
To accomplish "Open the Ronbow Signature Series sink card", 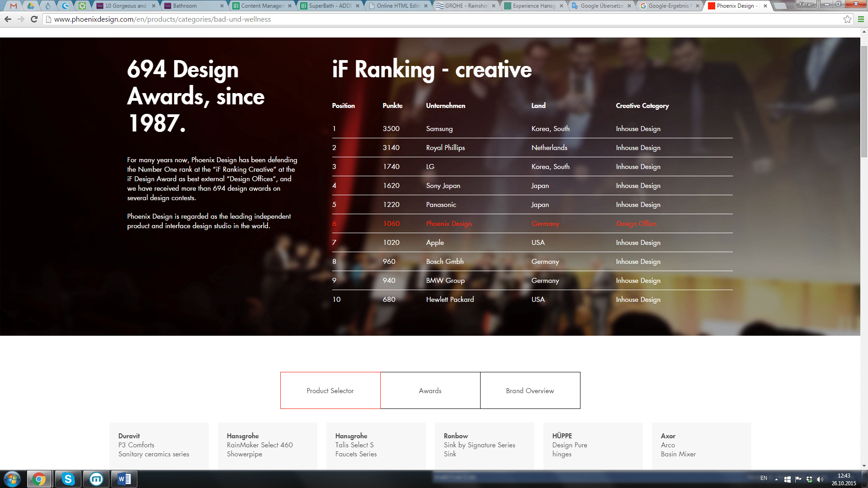I will (x=485, y=446).
